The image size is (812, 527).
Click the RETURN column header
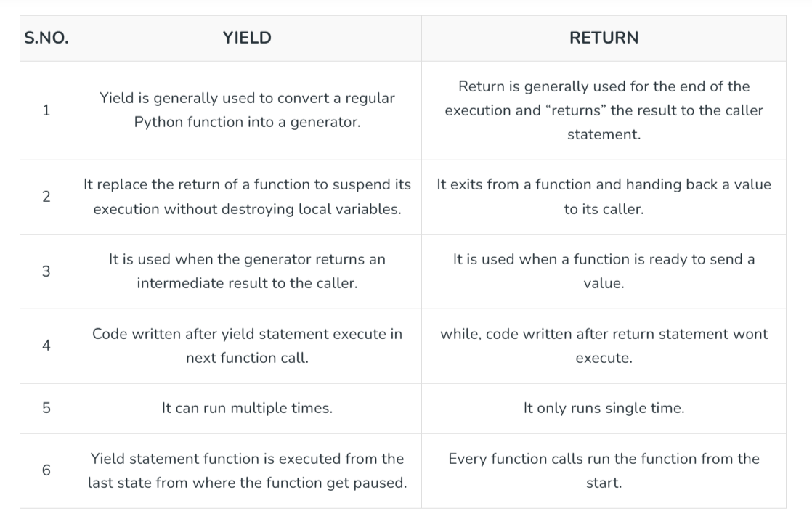pyautogui.click(x=604, y=38)
